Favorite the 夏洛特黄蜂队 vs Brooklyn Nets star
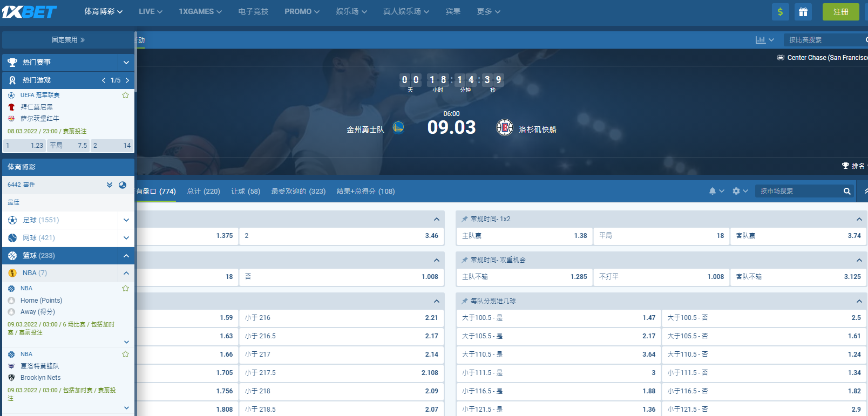 [125, 354]
